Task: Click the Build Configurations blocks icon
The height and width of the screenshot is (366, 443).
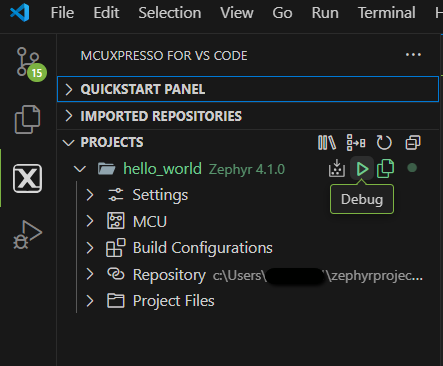Action: pos(116,248)
